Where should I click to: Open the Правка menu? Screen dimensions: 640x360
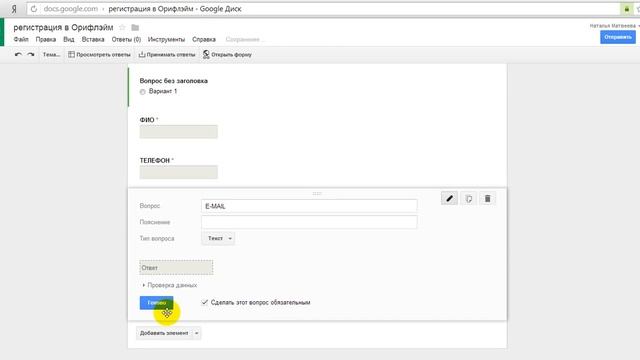[x=46, y=39]
